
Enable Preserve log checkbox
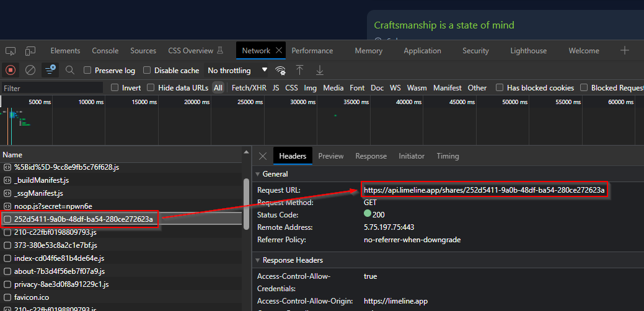pyautogui.click(x=87, y=71)
